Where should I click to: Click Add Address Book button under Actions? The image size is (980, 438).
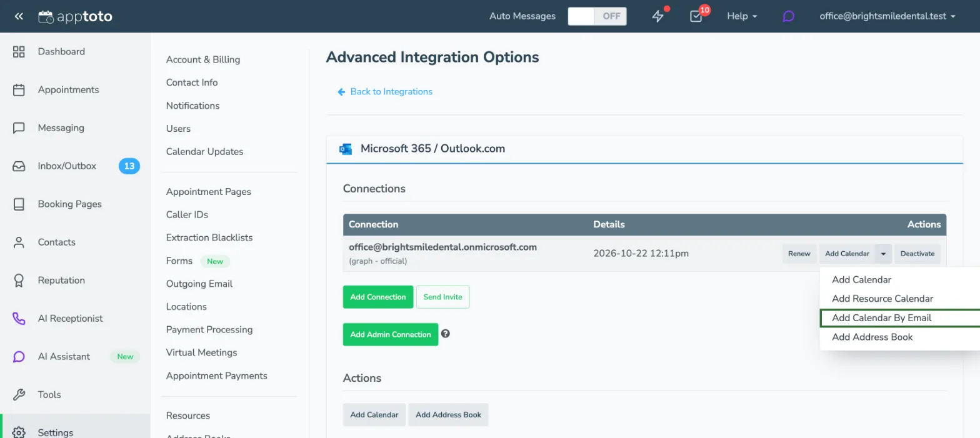(448, 415)
